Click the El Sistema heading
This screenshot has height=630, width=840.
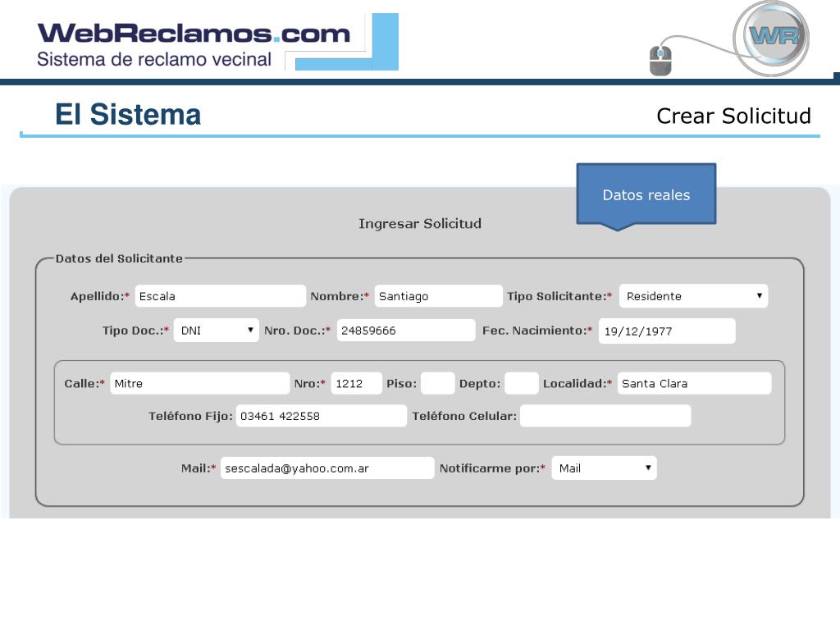[x=128, y=115]
